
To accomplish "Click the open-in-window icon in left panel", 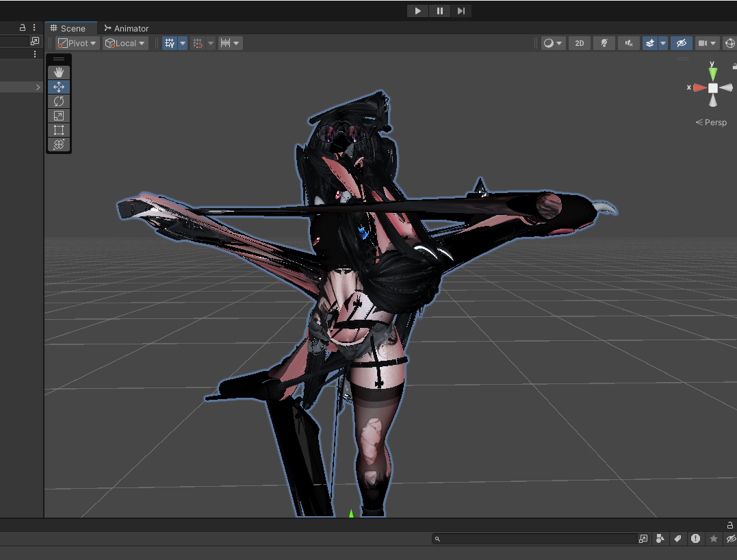I will pyautogui.click(x=35, y=41).
